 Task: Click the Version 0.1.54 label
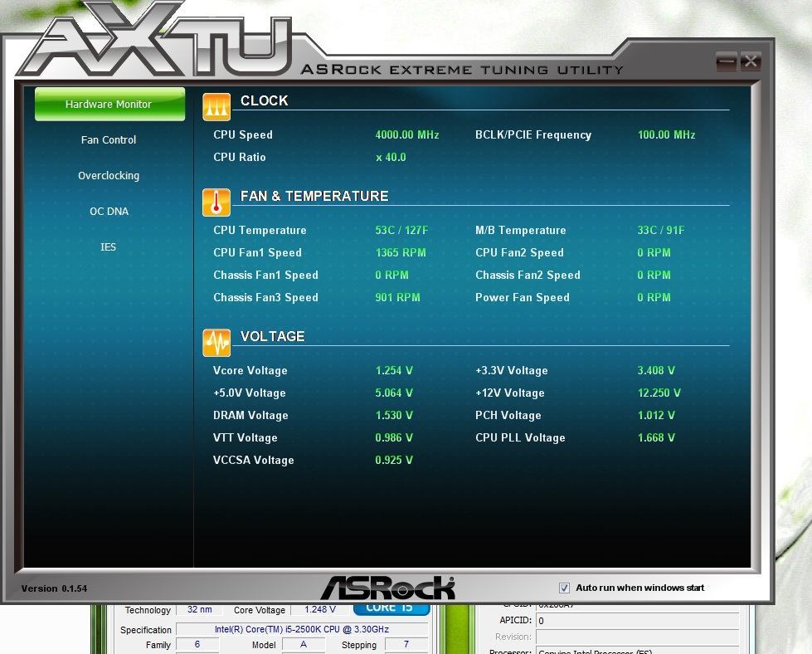(54, 588)
